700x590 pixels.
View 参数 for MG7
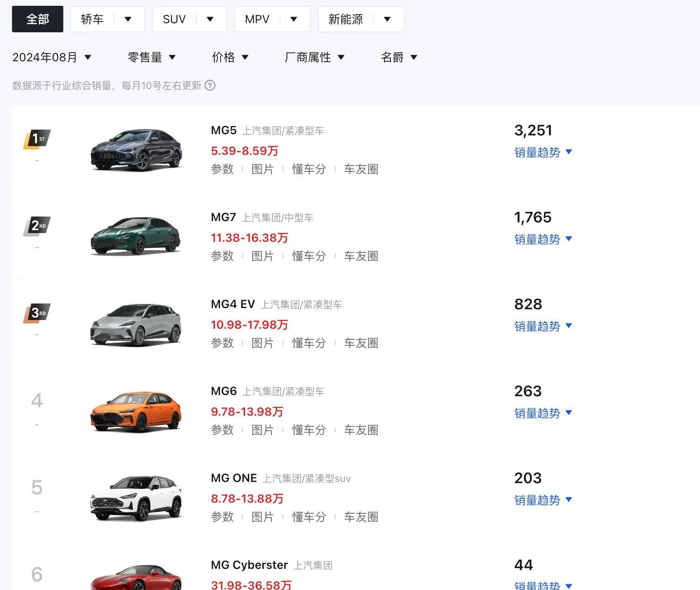[x=223, y=256]
